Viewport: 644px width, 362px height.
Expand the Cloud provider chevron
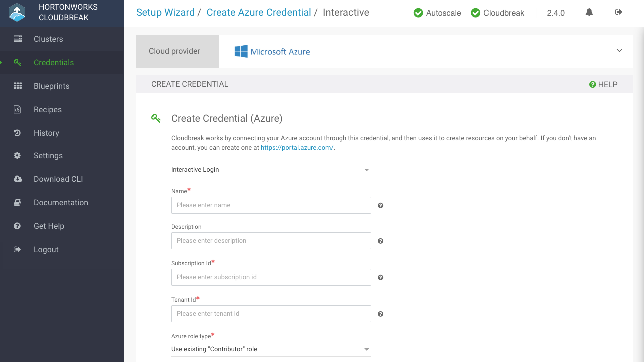point(619,51)
